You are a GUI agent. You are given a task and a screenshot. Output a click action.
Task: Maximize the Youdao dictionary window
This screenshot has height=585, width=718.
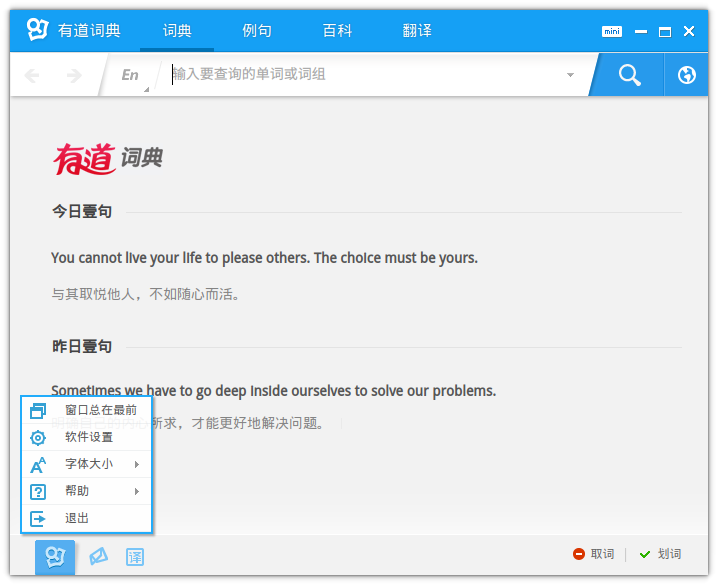coord(665,32)
